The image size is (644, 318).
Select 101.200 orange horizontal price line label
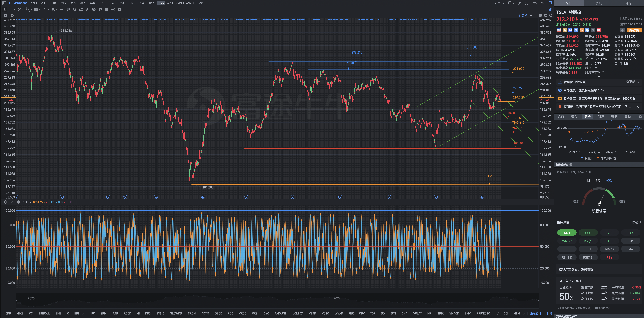pyautogui.click(x=490, y=176)
